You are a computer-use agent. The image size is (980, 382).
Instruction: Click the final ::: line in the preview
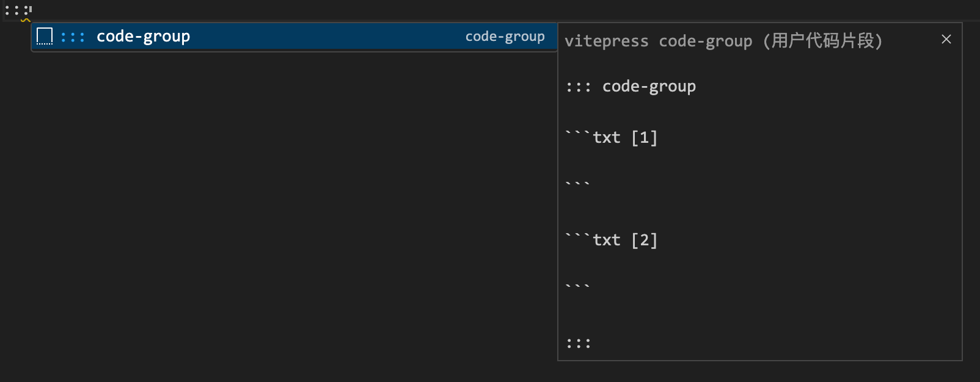click(578, 344)
